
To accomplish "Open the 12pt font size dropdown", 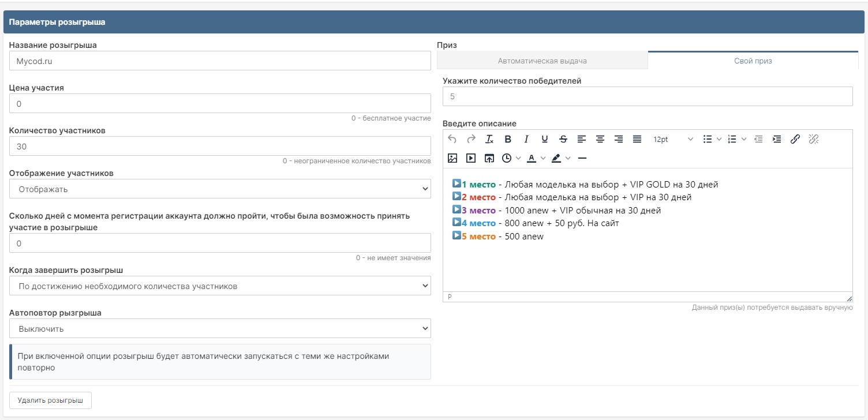I will pos(673,139).
